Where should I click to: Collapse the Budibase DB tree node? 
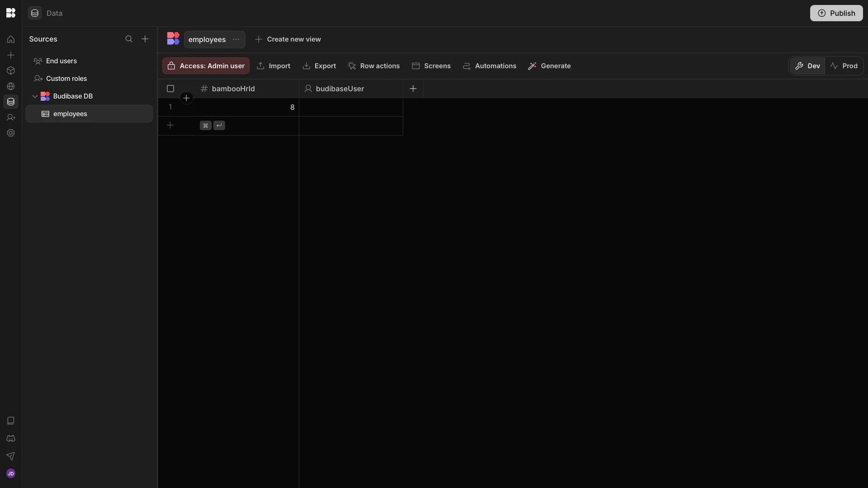[x=35, y=96]
